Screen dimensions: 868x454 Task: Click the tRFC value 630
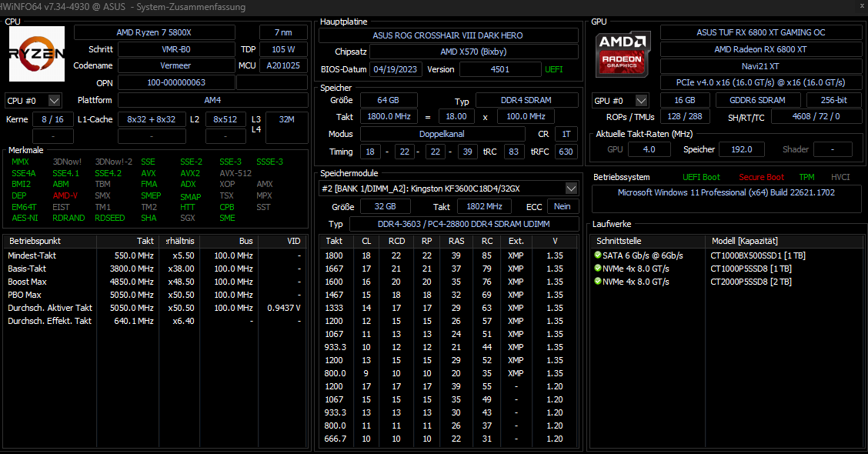pos(566,152)
